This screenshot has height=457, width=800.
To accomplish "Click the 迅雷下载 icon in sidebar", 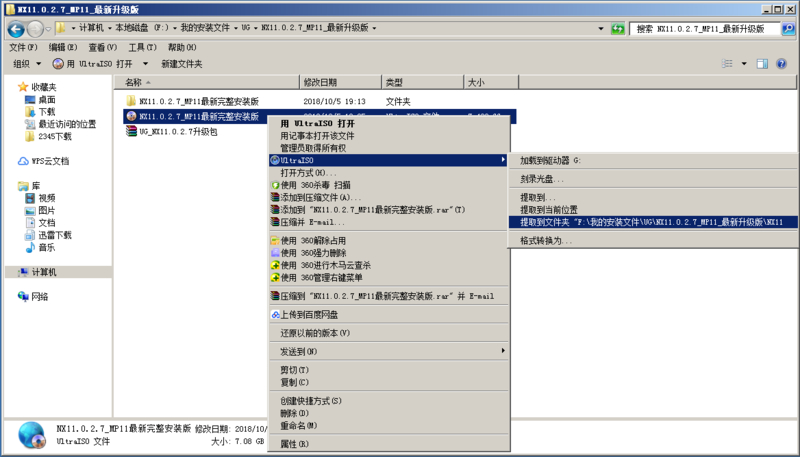I will (30, 235).
